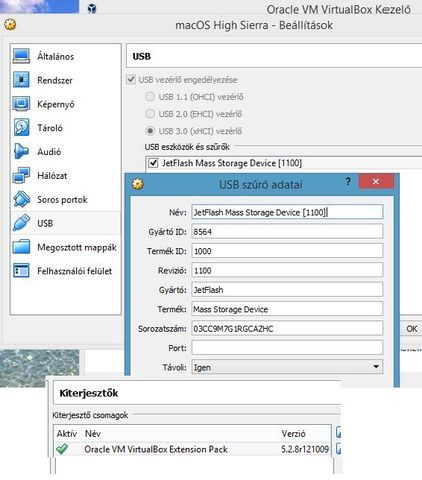The width and height of the screenshot is (422, 480).
Task: Click the Termék field with Mass Storage Device
Action: 287,309
